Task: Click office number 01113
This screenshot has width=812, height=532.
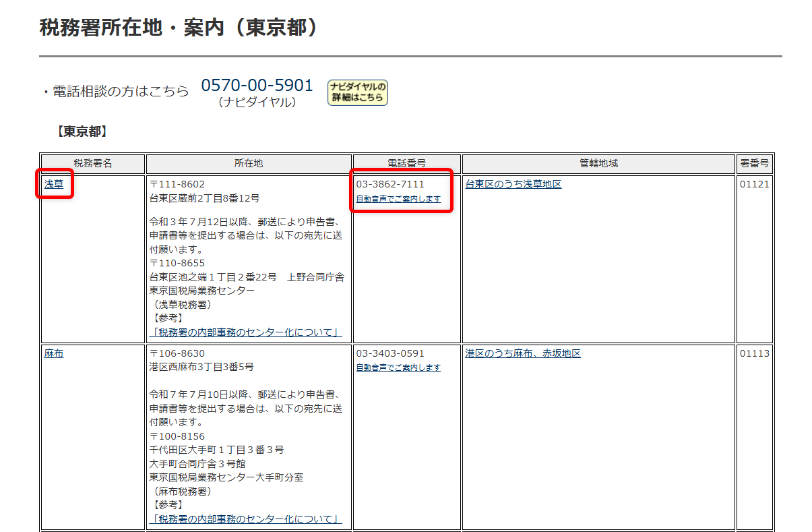Action: [755, 353]
